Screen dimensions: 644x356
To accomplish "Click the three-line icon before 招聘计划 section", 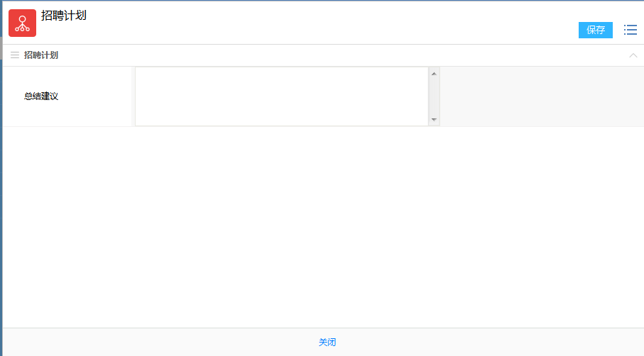I will [15, 55].
